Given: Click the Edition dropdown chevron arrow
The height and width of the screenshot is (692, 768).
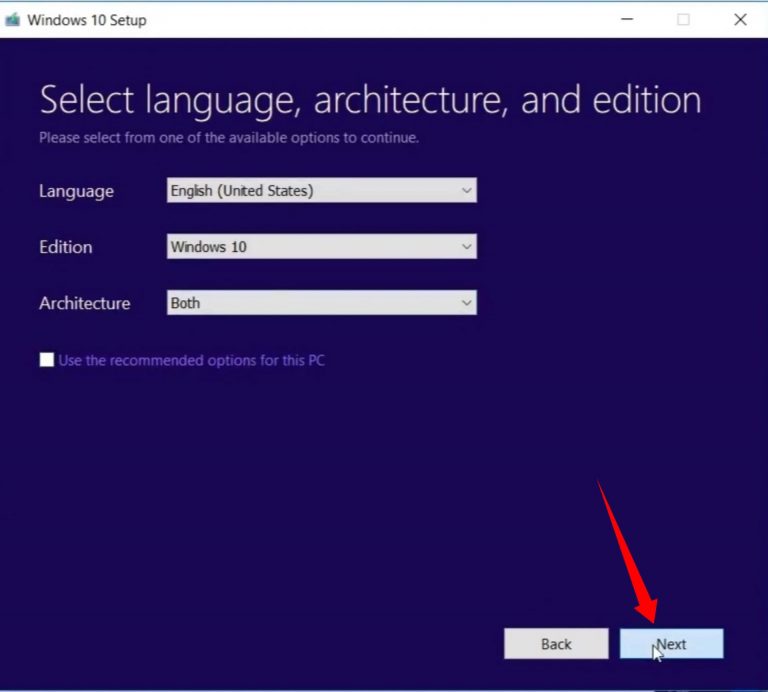Looking at the screenshot, I should tap(466, 247).
